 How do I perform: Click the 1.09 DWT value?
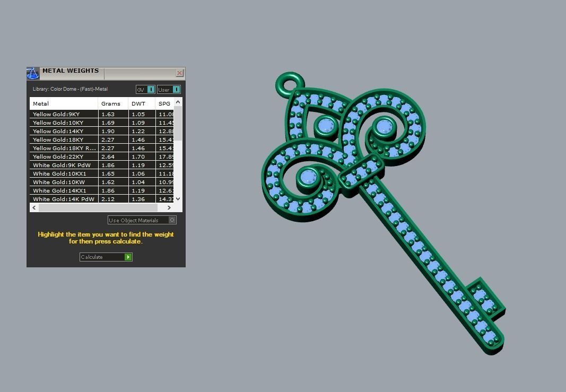[x=138, y=123]
